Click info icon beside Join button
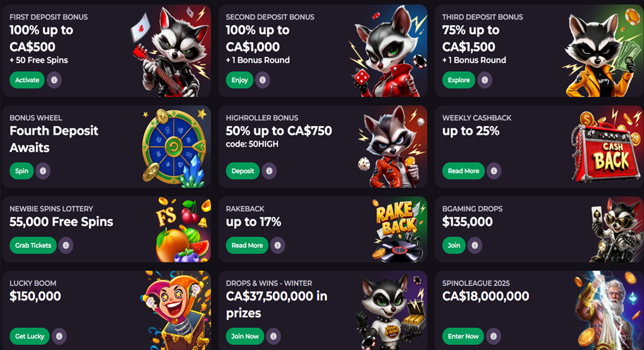The width and height of the screenshot is (644, 350). tap(475, 245)
